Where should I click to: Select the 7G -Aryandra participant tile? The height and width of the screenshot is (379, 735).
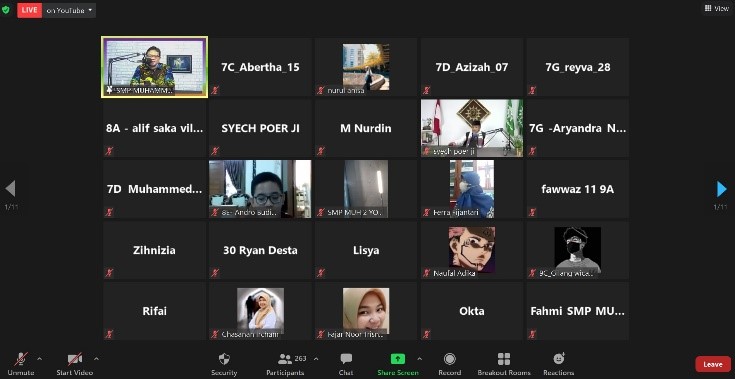[x=578, y=128]
